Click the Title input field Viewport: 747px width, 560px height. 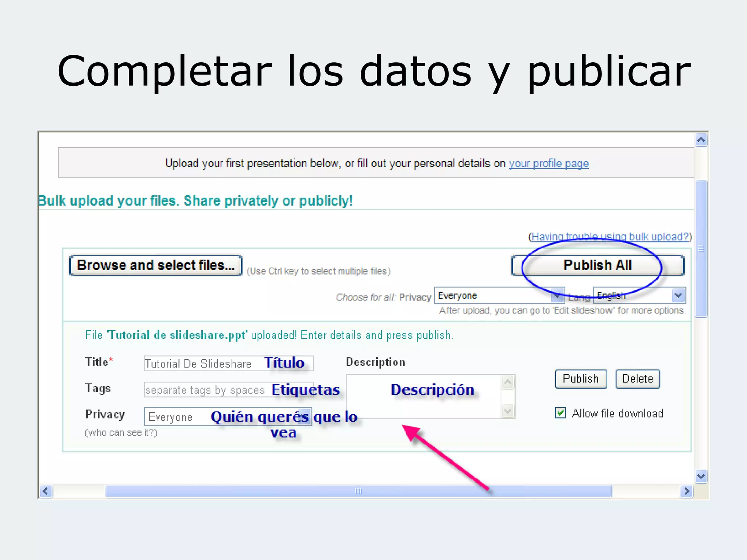tap(229, 363)
